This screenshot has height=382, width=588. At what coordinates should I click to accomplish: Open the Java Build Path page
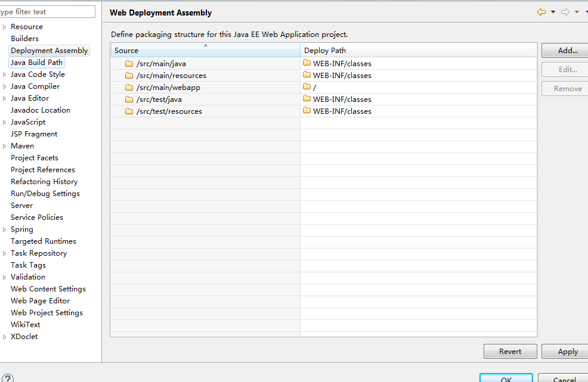click(36, 63)
